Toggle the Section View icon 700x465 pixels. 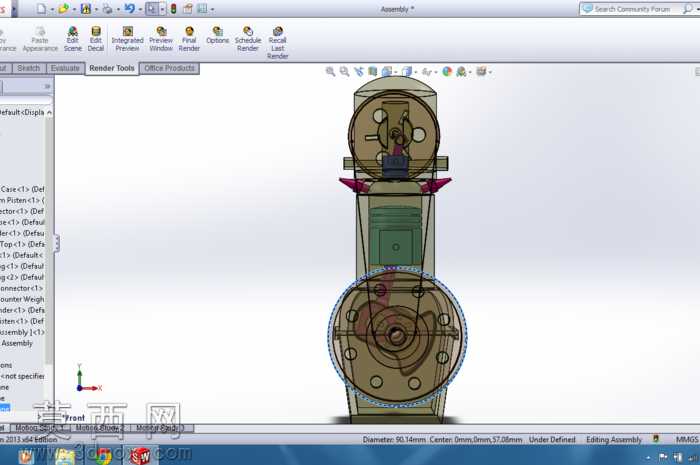click(373, 71)
